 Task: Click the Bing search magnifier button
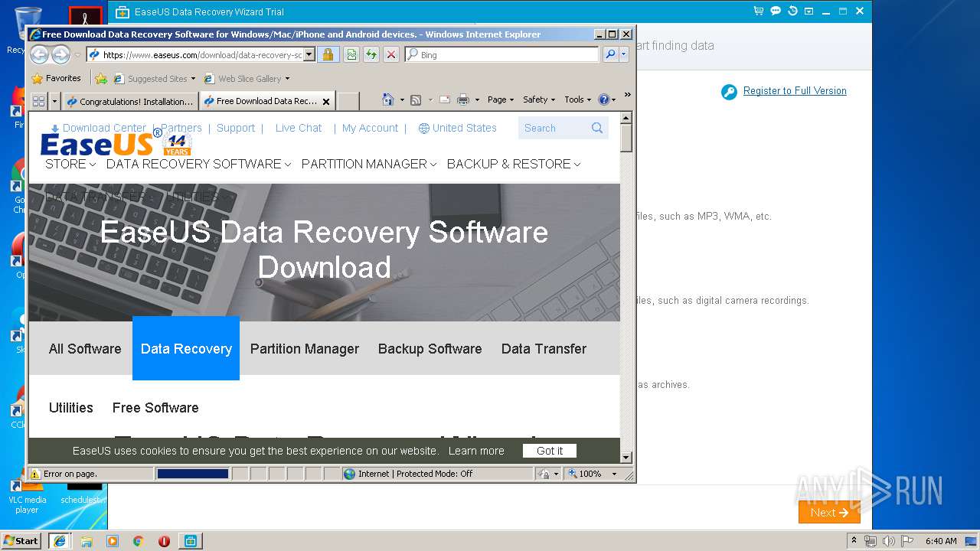coord(610,54)
